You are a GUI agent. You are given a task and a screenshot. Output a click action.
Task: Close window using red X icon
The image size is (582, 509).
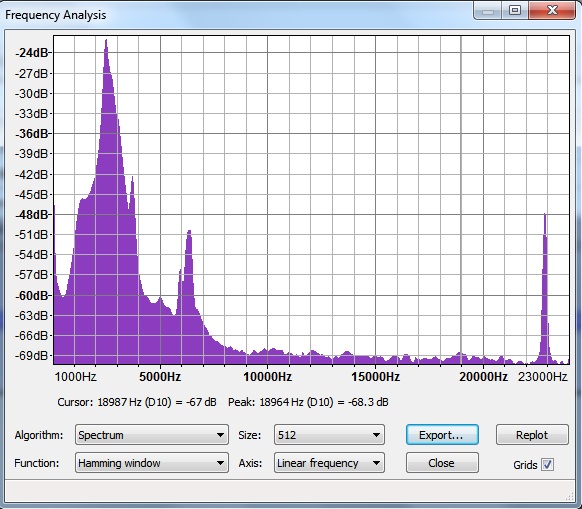pyautogui.click(x=552, y=10)
